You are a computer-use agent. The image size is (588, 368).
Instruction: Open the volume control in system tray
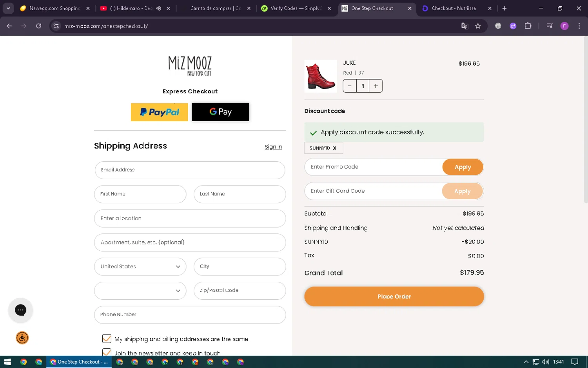(546, 362)
